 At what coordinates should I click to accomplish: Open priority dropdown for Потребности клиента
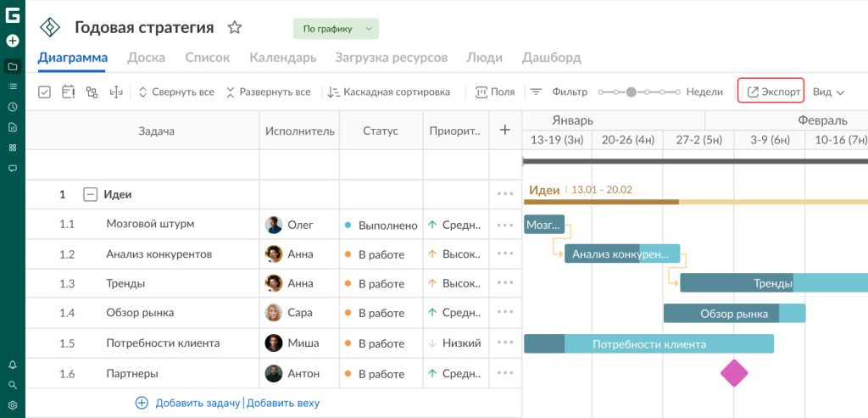pyautogui.click(x=454, y=343)
